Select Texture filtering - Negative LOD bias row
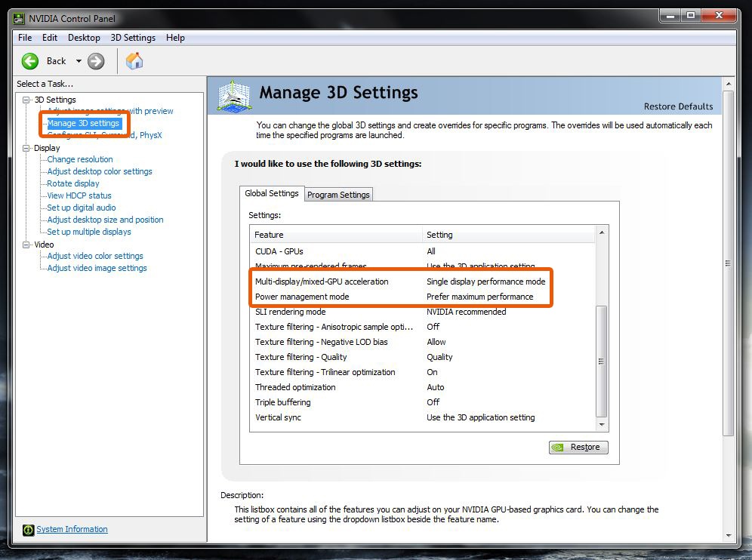The height and width of the screenshot is (560, 752). pos(423,342)
